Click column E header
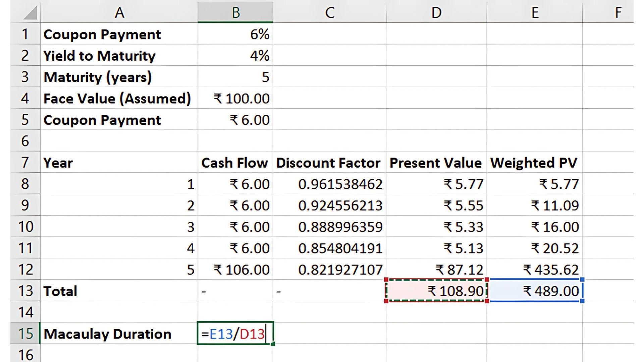Image resolution: width=644 pixels, height=362 pixels. tap(534, 13)
